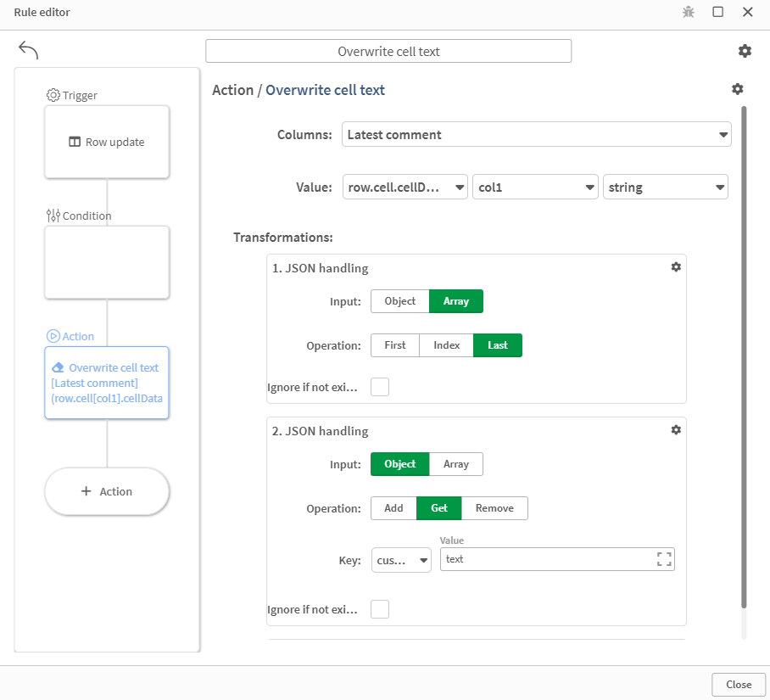The image size is (770, 700).
Task: Select the Row update trigger card
Action: 107,142
